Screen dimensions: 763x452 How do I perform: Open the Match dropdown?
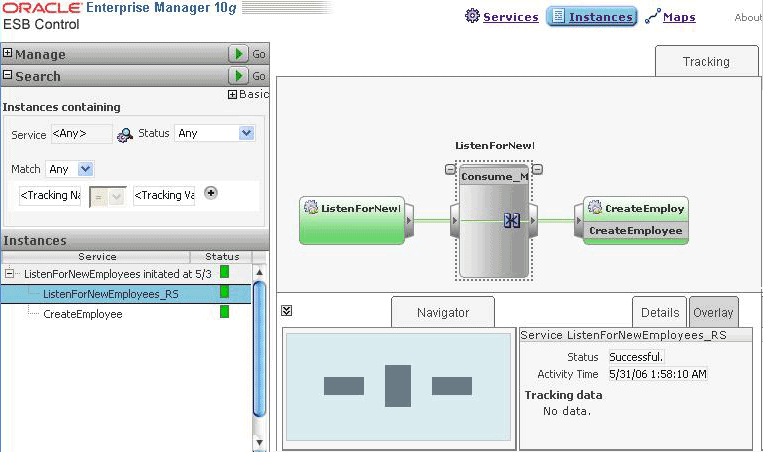(x=85, y=169)
